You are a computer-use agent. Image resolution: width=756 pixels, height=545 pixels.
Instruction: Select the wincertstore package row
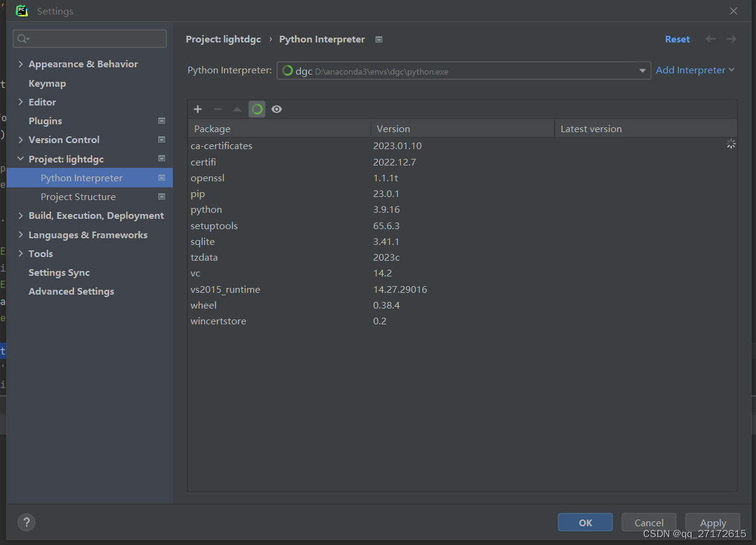click(x=462, y=321)
